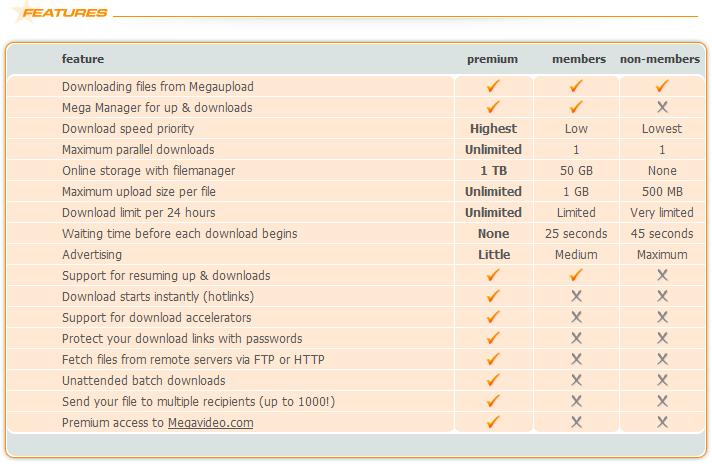Click premium checkmark for Megavideo.com access
Screen dimensions: 712x464
click(493, 422)
